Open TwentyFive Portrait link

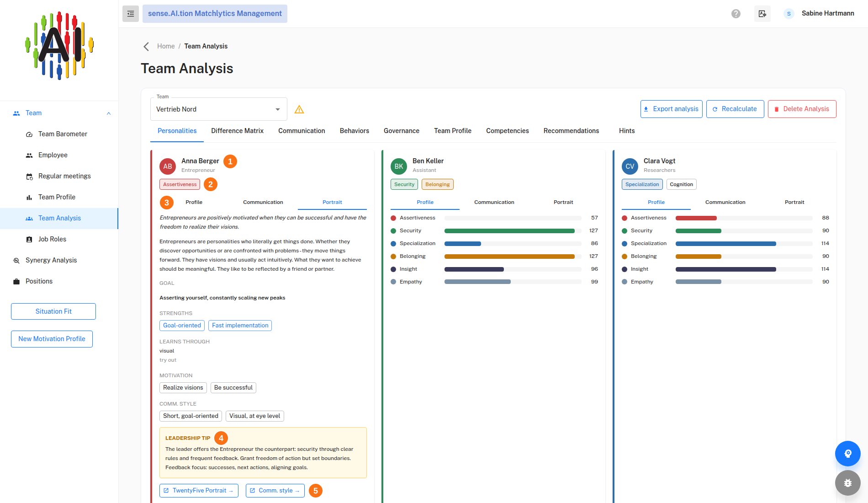(x=199, y=491)
